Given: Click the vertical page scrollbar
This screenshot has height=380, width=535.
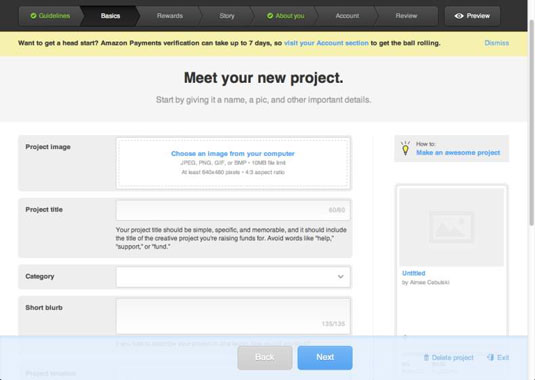Looking at the screenshot, I should point(531,123).
